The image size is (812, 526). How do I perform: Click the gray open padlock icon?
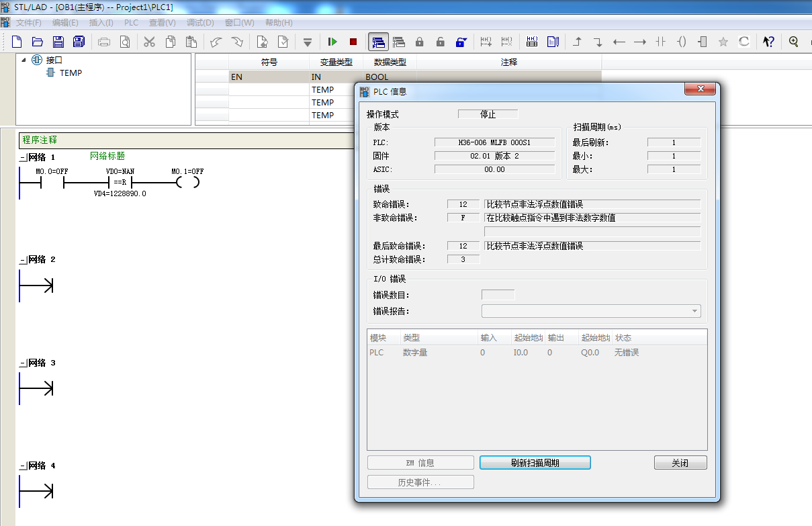441,42
